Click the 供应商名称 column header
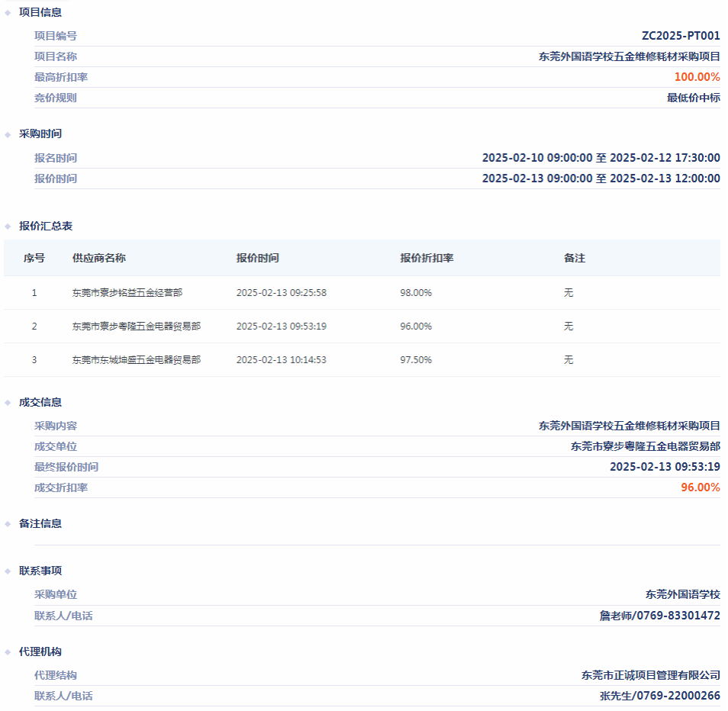The height and width of the screenshot is (711, 728). (x=99, y=258)
